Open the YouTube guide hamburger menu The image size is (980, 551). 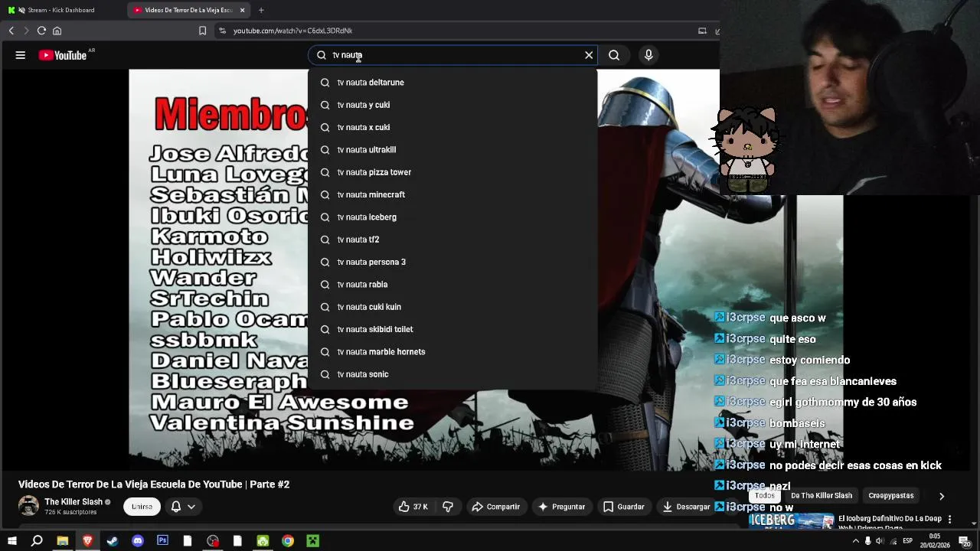tap(21, 55)
